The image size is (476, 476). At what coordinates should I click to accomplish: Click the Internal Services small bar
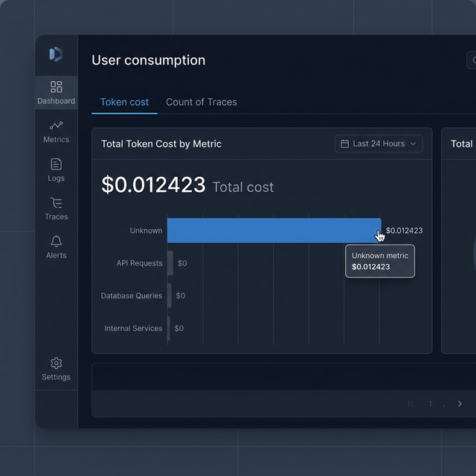point(169,329)
